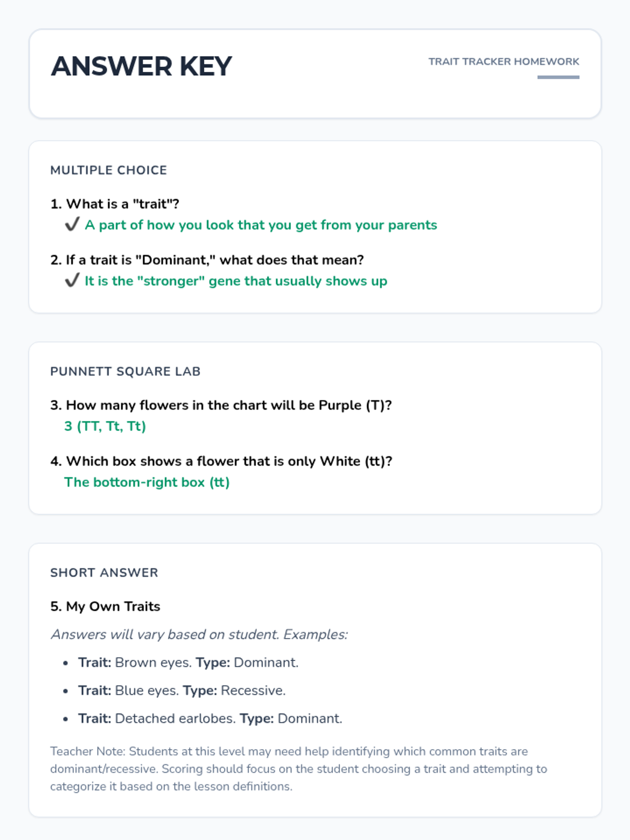Click the "My Own Traits" question title
Viewport: 630px width, 840px height.
106,606
